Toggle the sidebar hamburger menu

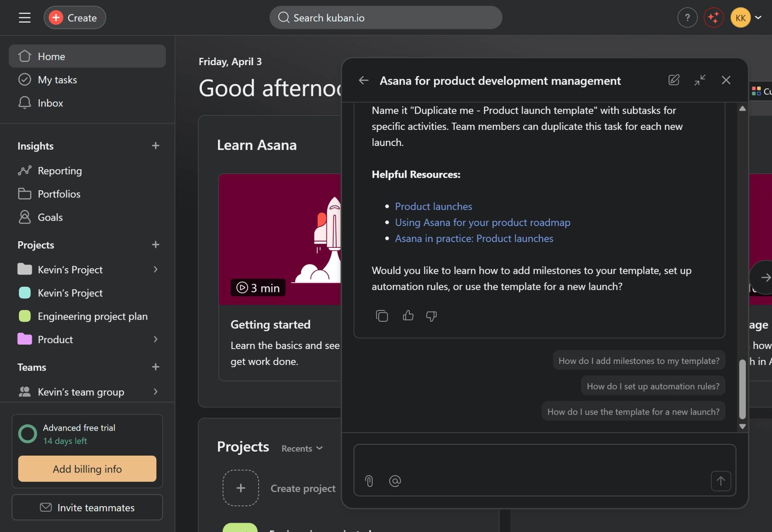tap(25, 18)
